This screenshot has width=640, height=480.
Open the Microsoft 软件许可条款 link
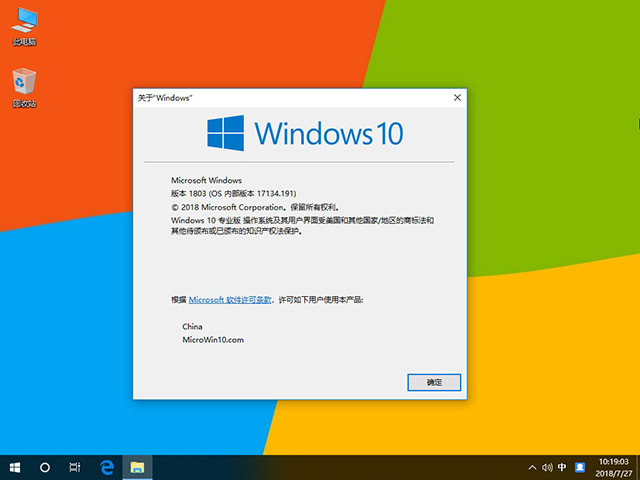coord(230,300)
